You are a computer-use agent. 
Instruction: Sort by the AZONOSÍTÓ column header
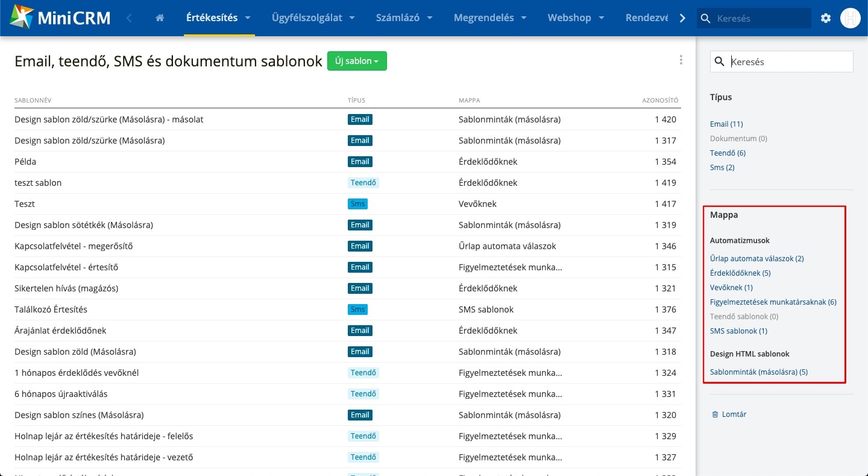(660, 100)
